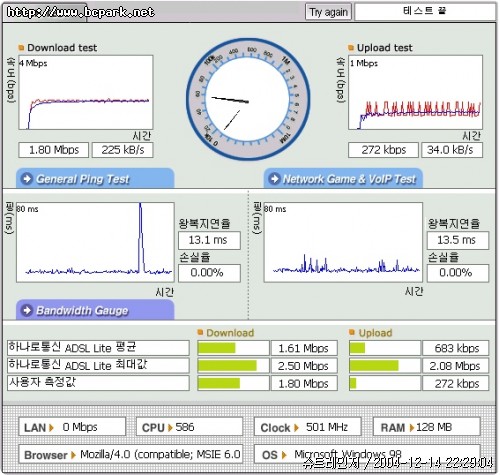
Task: Open the General Ping Test tab
Action: click(95, 179)
